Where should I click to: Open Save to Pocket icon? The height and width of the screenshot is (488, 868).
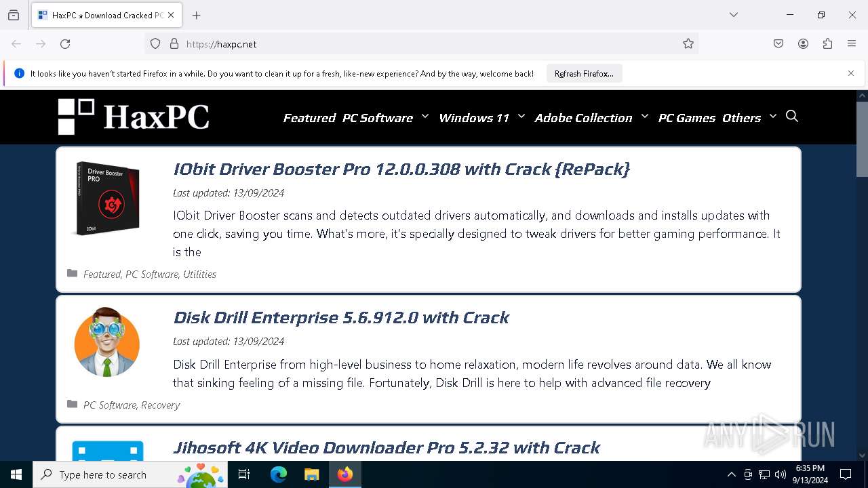[778, 44]
